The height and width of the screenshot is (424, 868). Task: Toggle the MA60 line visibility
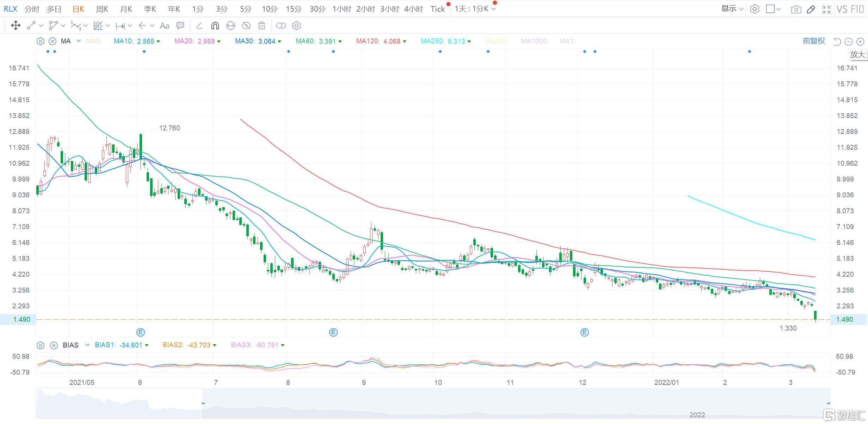pyautogui.click(x=319, y=41)
